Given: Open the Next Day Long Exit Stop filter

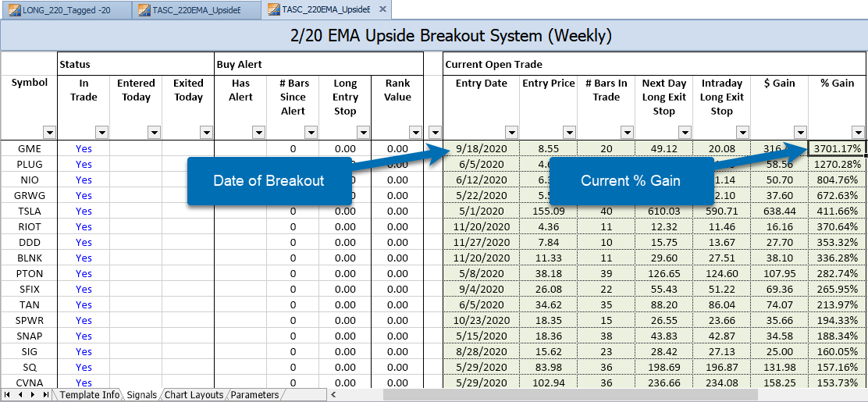Looking at the screenshot, I should [685, 133].
